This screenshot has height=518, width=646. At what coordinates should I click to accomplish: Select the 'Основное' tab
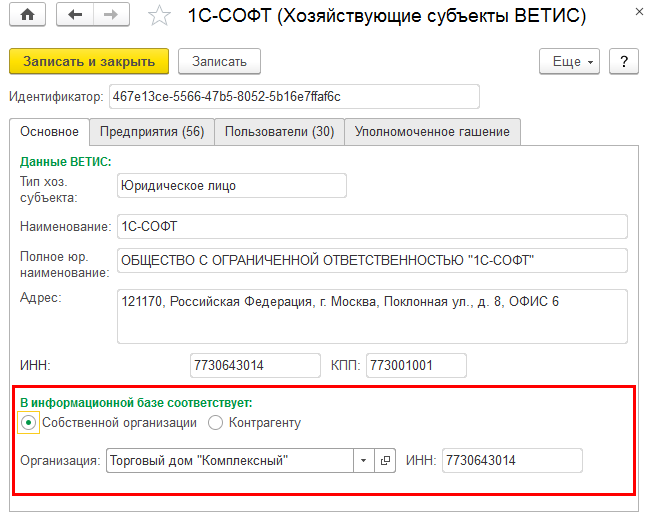pos(49,131)
